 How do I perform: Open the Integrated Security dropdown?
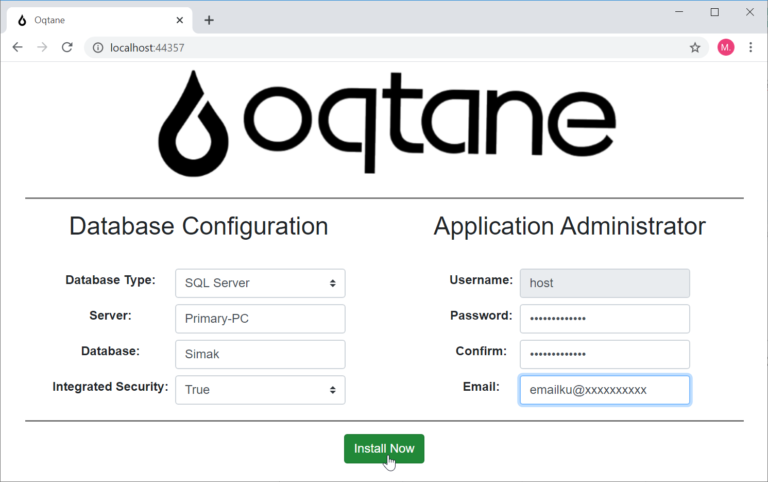[260, 390]
